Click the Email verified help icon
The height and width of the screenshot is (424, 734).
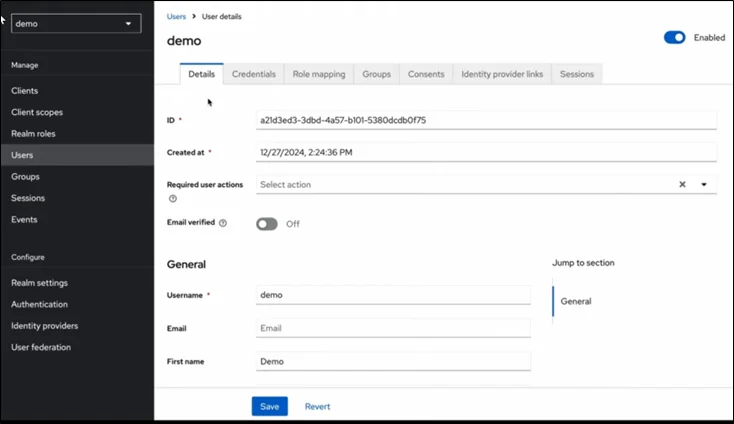coord(222,223)
